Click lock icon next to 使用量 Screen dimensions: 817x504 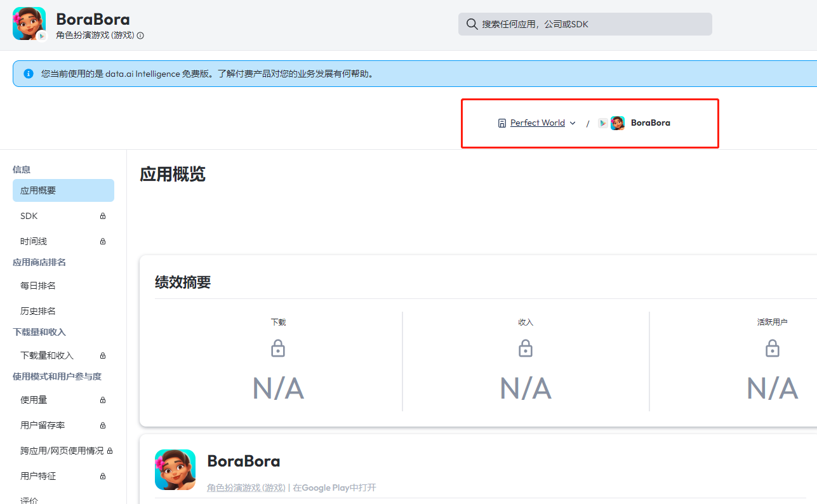tap(103, 400)
